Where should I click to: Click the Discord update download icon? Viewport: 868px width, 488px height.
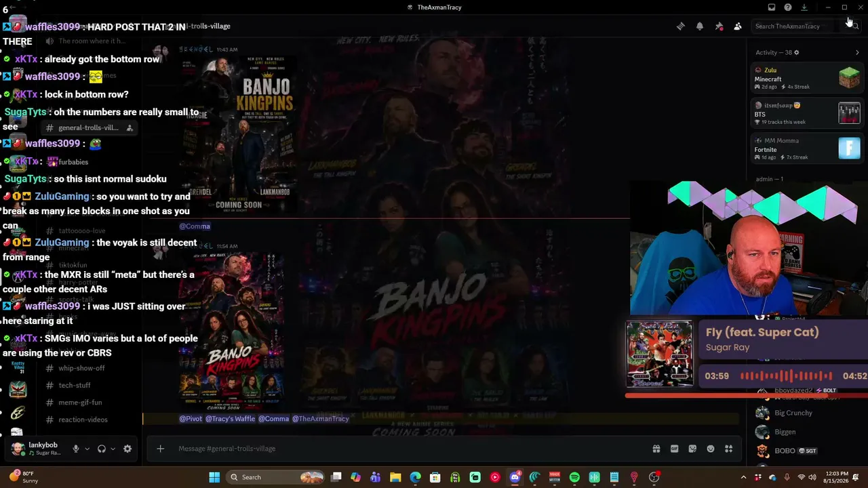804,7
